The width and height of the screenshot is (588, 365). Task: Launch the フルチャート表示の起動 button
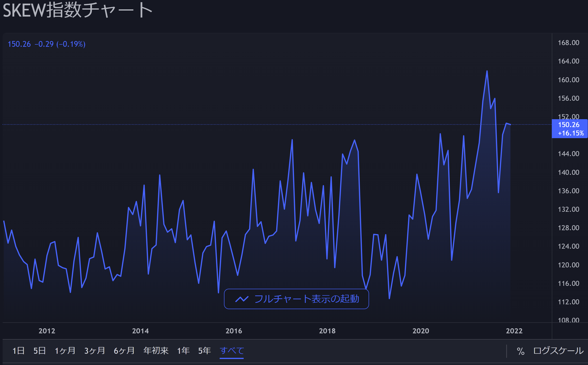coord(296,299)
